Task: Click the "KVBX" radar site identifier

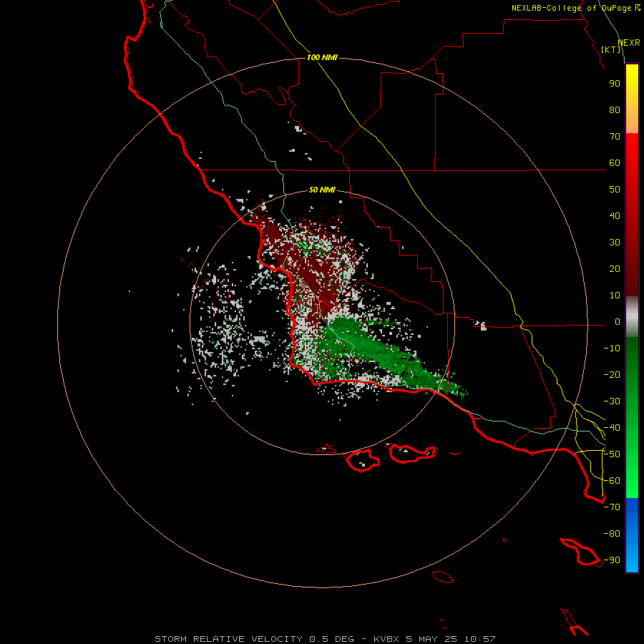Action: point(386,639)
